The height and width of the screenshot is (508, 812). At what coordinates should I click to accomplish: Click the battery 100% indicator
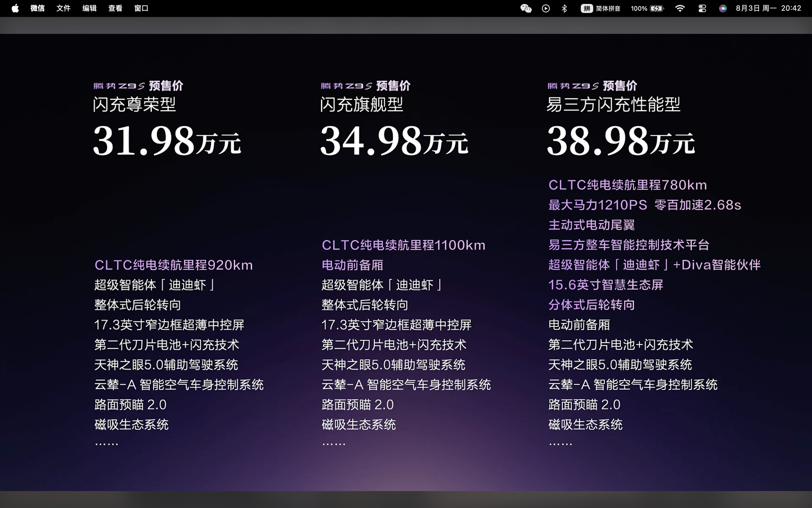647,8
